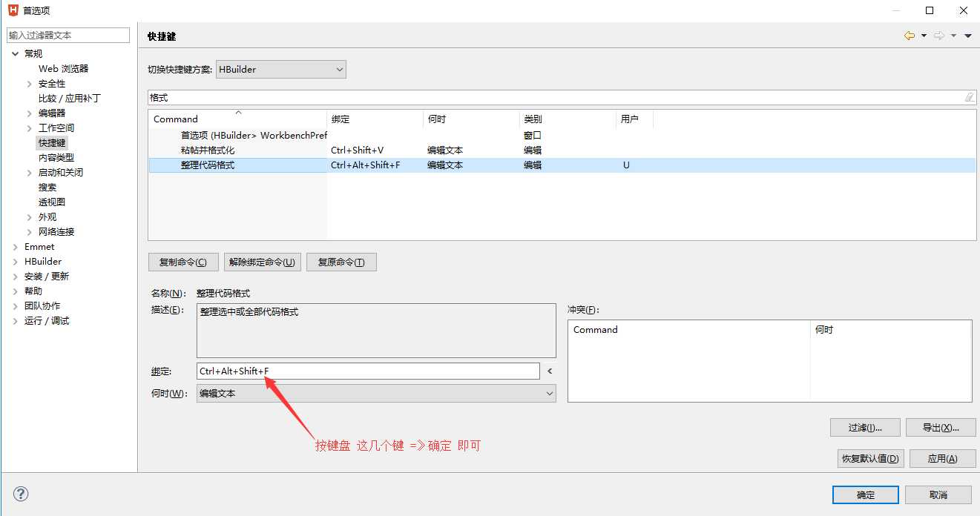
Task: Click the 复原命令(T) button
Action: [x=341, y=262]
